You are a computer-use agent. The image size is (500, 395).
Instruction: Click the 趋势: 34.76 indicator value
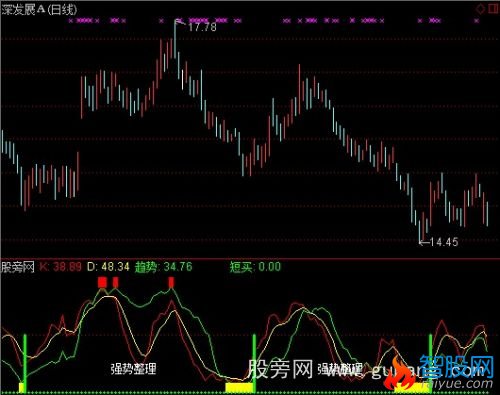point(163,267)
